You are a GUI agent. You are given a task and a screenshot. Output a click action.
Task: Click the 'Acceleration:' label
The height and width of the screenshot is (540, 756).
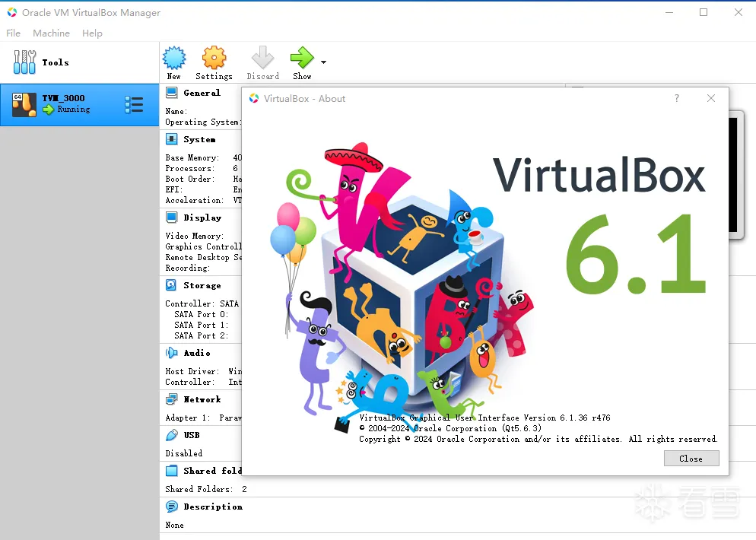194,200
